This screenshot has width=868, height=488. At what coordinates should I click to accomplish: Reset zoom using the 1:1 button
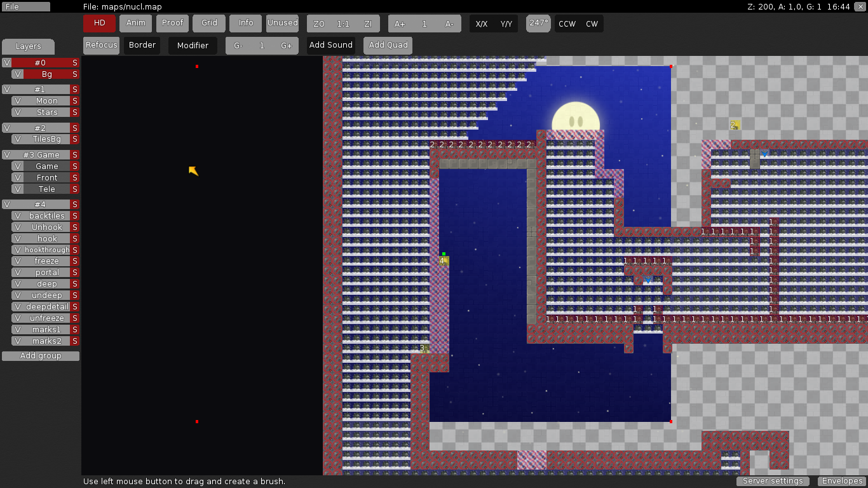pos(343,24)
